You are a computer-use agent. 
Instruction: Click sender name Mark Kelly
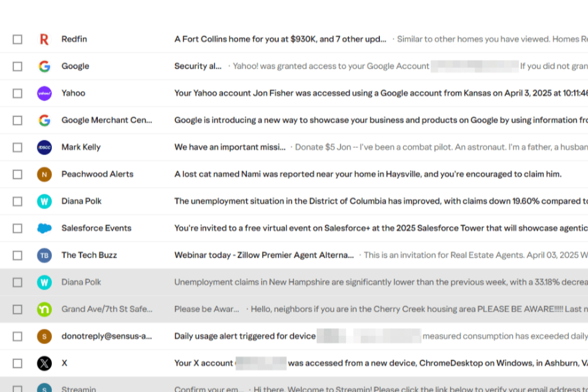pyautogui.click(x=81, y=147)
